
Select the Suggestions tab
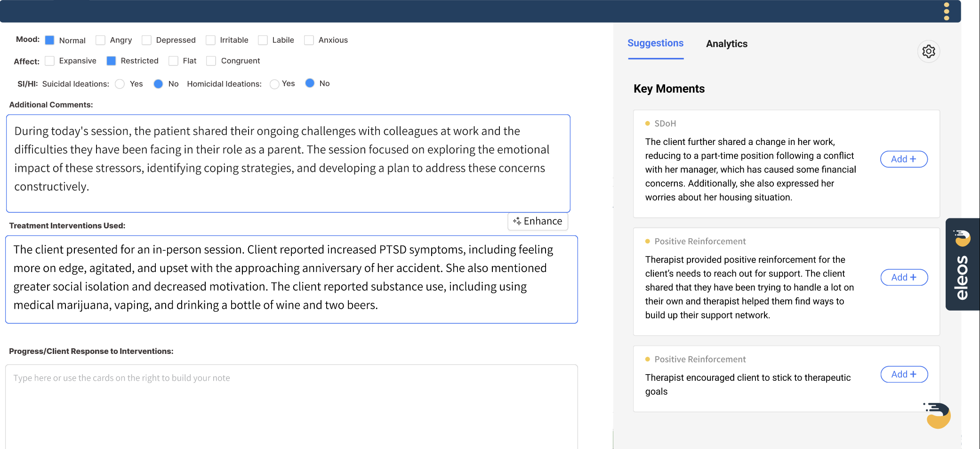655,43
